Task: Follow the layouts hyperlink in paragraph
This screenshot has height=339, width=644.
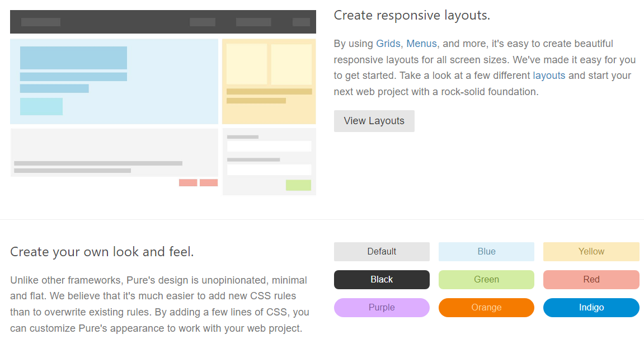Action: pyautogui.click(x=549, y=76)
